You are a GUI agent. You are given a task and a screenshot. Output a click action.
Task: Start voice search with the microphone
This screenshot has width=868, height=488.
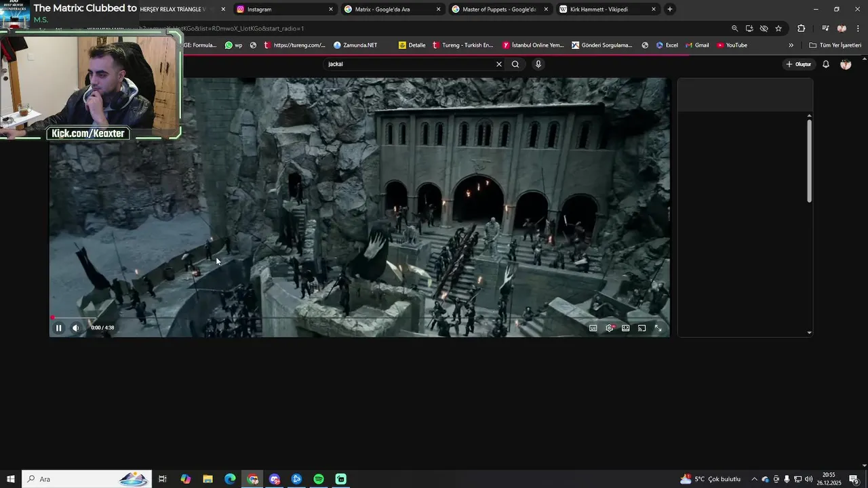coord(538,64)
